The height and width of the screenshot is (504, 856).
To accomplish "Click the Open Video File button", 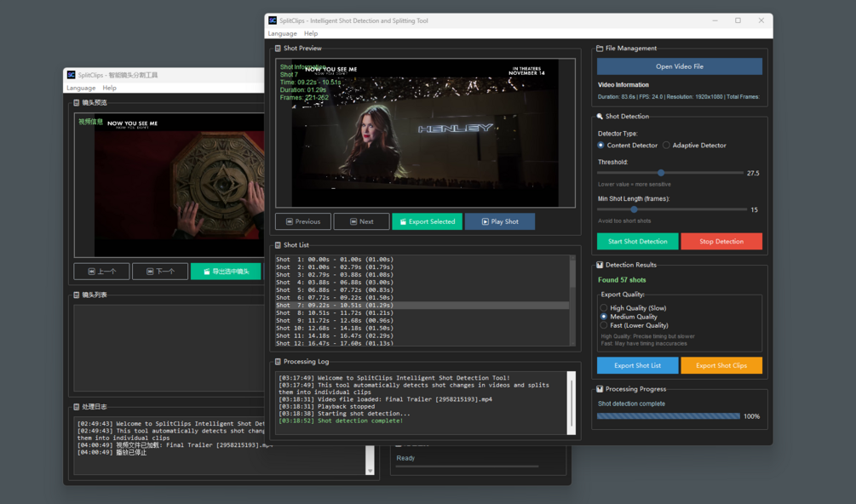I will pyautogui.click(x=680, y=66).
